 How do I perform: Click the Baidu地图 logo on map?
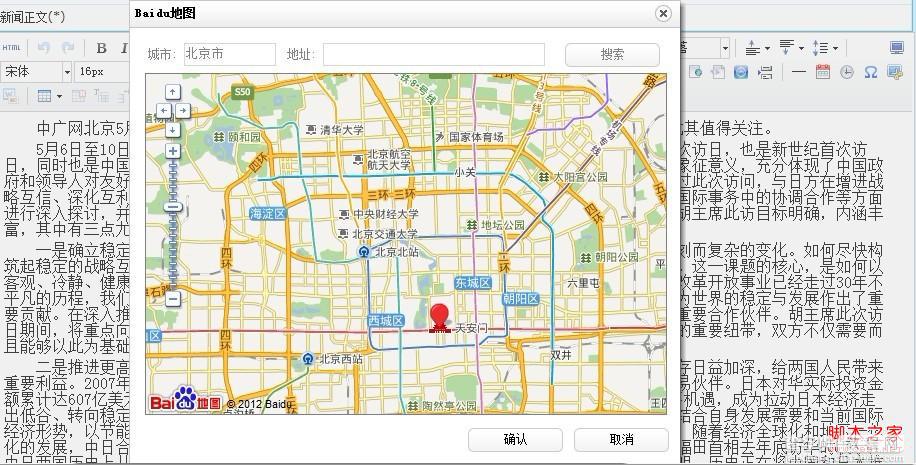point(186,399)
